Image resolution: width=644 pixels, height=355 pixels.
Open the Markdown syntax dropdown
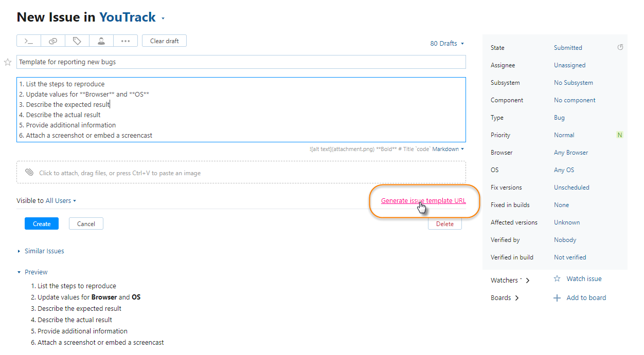(448, 149)
